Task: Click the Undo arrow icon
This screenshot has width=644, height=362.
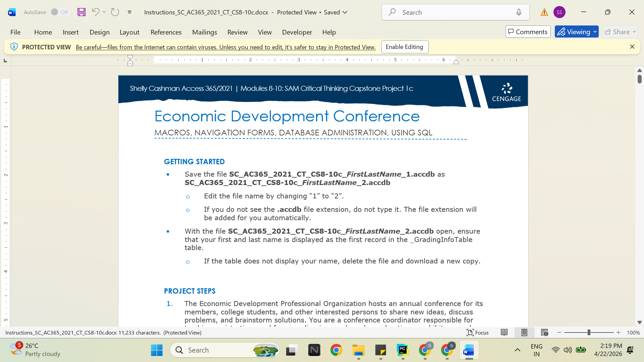Action: [96, 12]
